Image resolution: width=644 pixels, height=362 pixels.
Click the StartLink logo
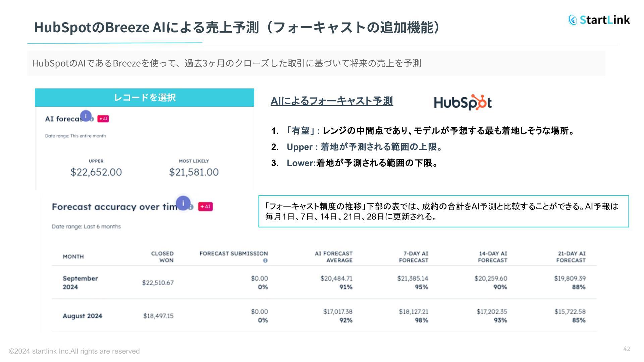click(x=599, y=20)
